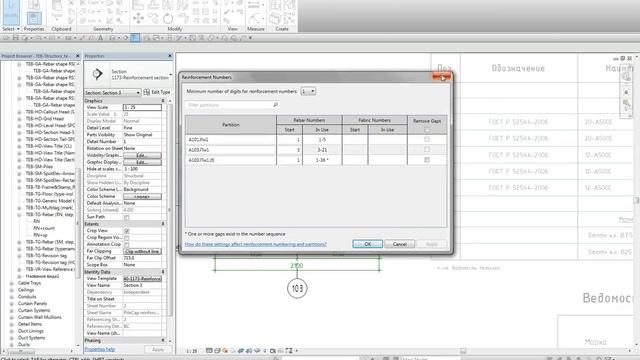This screenshot has height=360, width=640.
Task: Expand TEB-HD-Grid Head tree node
Action: [x=19, y=119]
